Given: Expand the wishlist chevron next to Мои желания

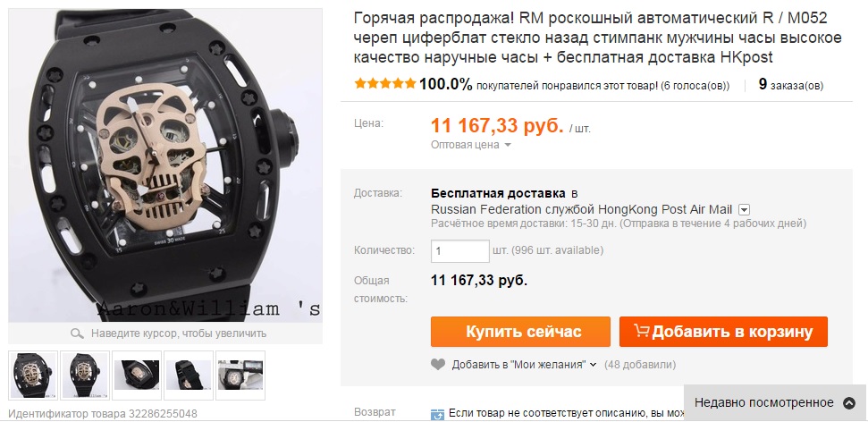Looking at the screenshot, I should 593,365.
